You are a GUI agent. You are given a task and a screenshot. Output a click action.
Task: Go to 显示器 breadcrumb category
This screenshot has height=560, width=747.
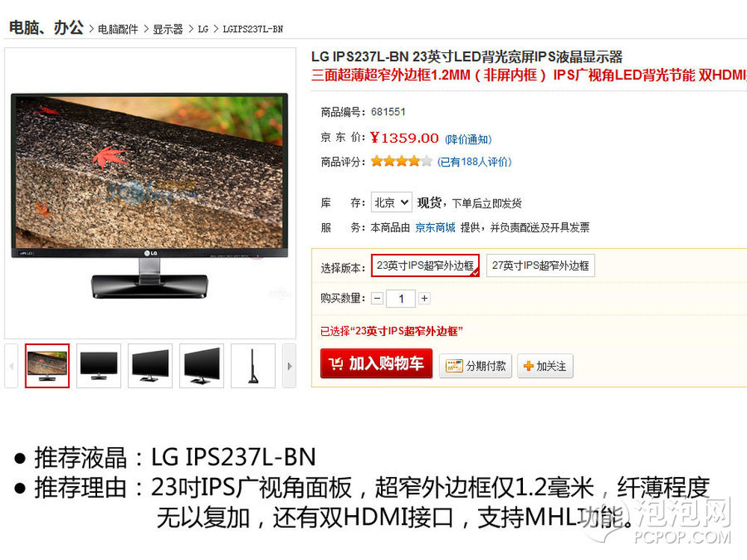pyautogui.click(x=167, y=29)
